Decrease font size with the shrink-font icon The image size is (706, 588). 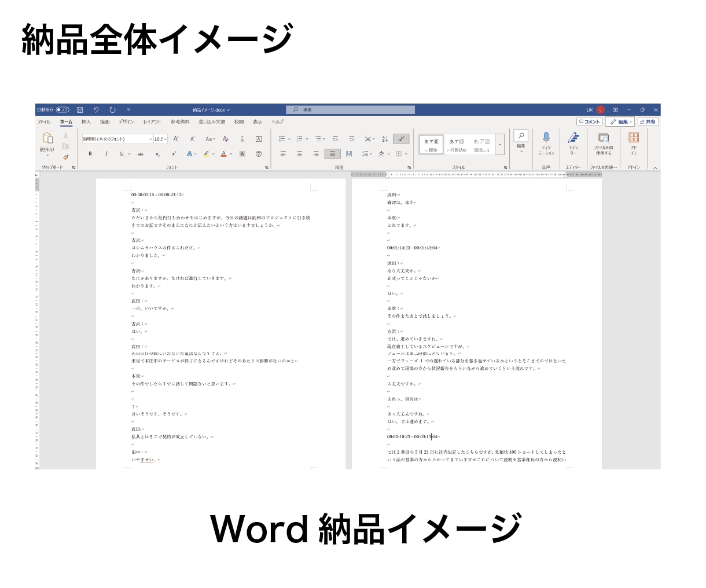tap(193, 139)
